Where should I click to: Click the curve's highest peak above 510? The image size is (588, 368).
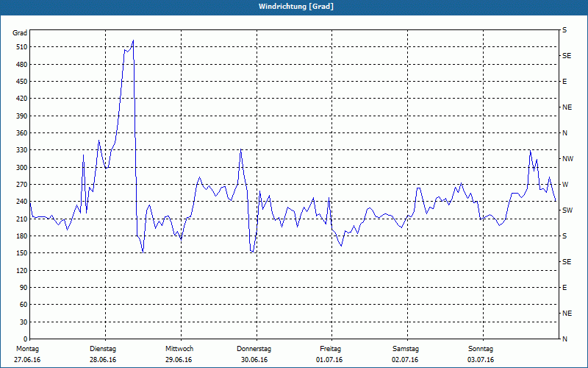coord(133,40)
